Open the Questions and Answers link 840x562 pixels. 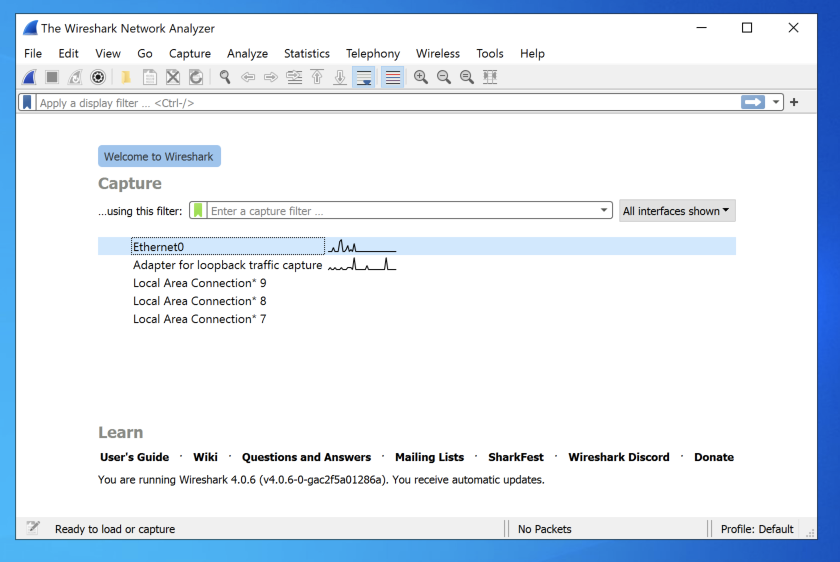point(306,457)
